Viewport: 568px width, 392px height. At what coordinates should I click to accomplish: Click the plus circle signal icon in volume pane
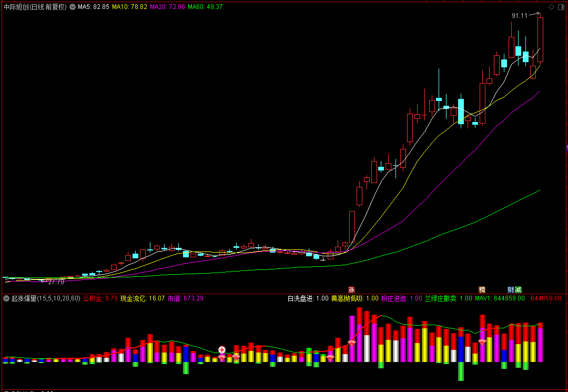pyautogui.click(x=222, y=349)
